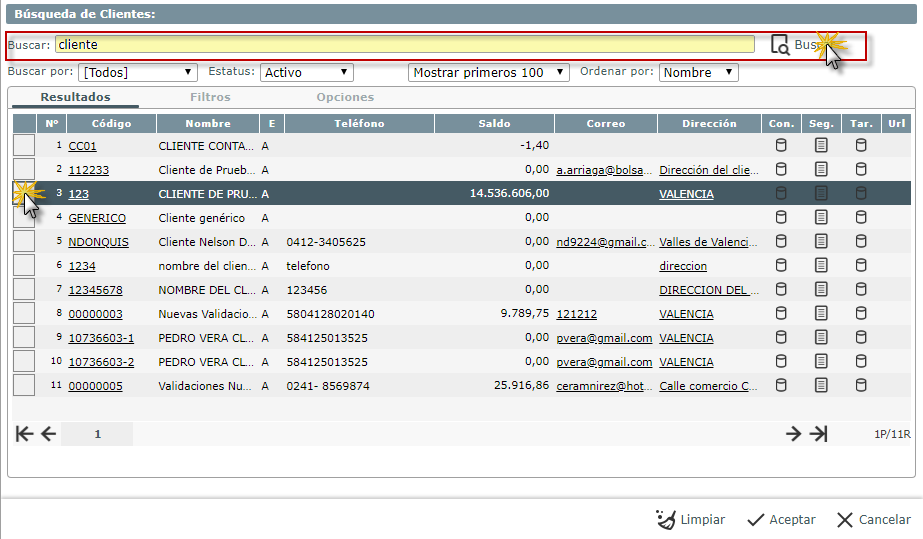Screen dimensions: 923x539
Task: Open Tar. icon for CC01 row
Action: [861, 145]
